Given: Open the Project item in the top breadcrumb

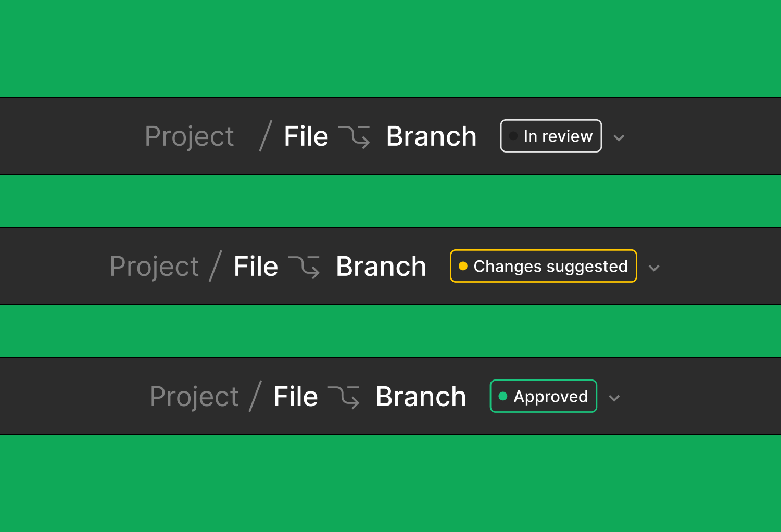Looking at the screenshot, I should click(190, 136).
